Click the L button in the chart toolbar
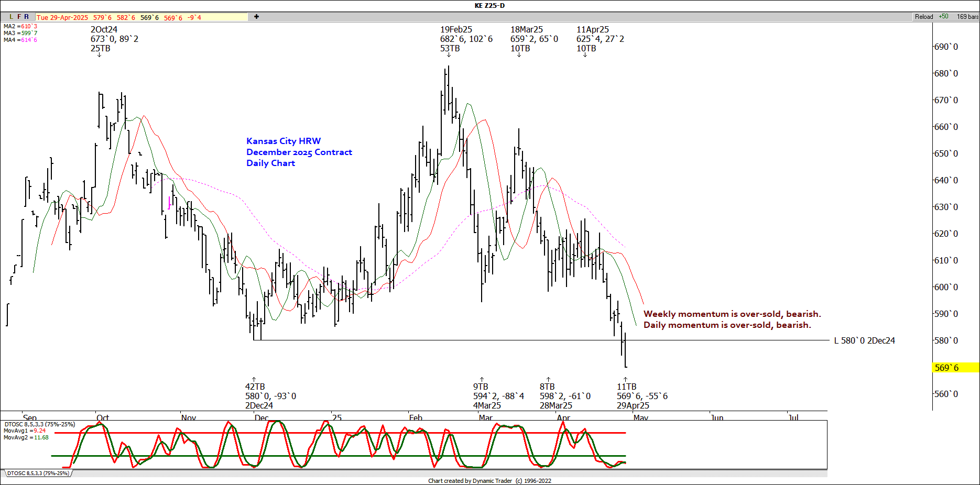980x485 pixels. pyautogui.click(x=12, y=17)
